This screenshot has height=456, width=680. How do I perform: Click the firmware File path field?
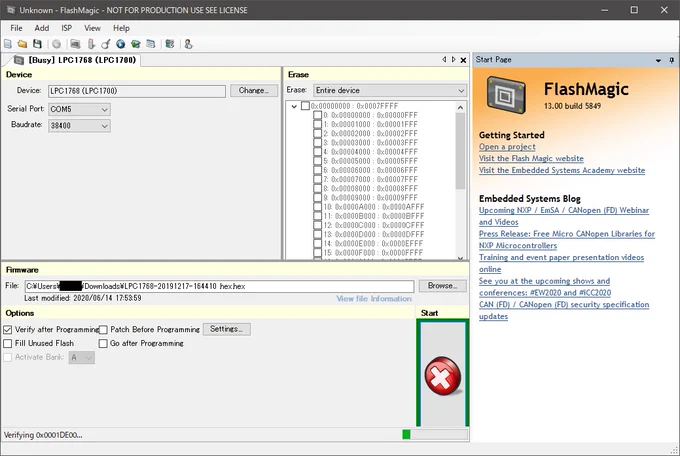pos(219,286)
